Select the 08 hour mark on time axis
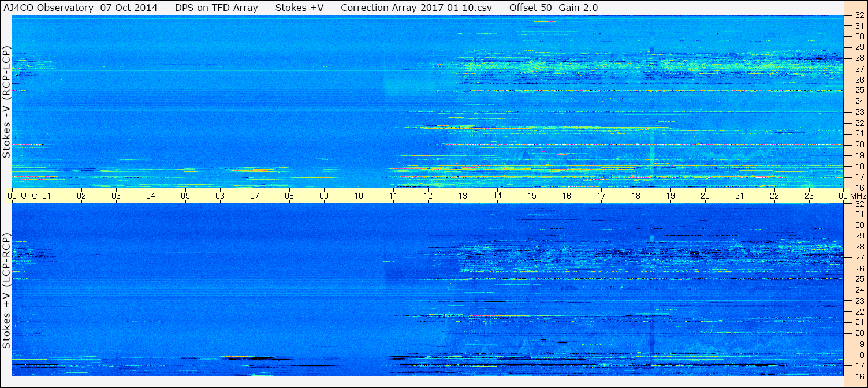Screen dimensions: 868x388 coord(289,196)
